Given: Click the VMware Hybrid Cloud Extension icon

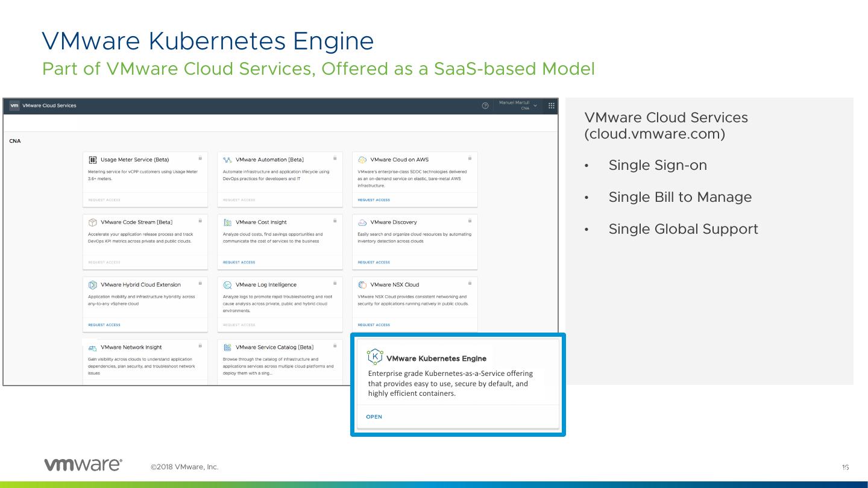Looking at the screenshot, I should coord(93,285).
